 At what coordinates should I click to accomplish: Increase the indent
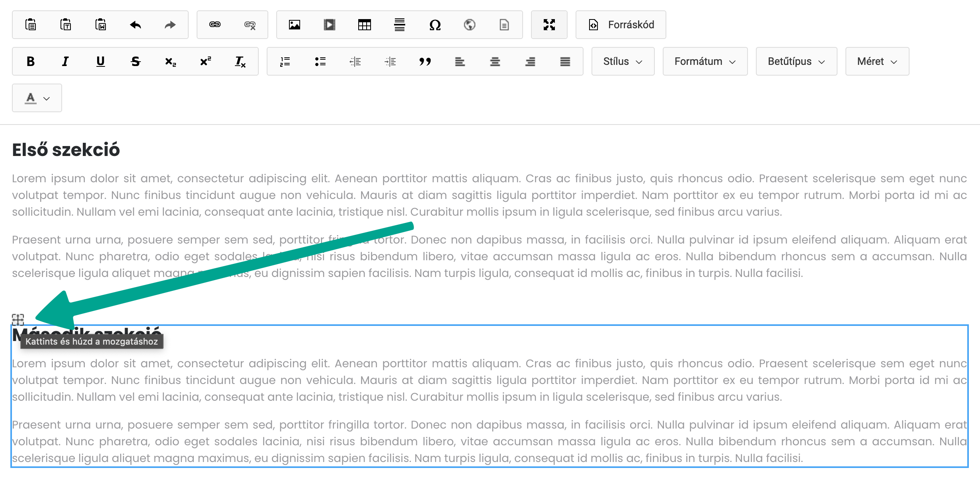(390, 61)
